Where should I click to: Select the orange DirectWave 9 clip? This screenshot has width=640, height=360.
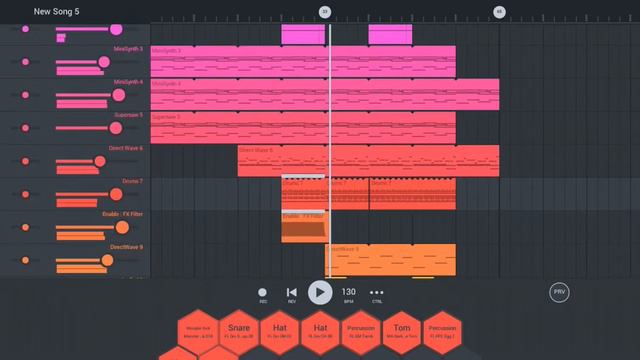click(390, 260)
